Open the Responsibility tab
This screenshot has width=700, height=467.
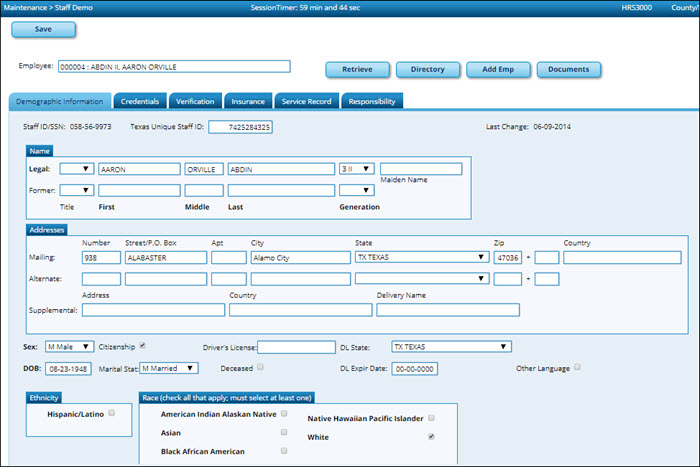(372, 101)
